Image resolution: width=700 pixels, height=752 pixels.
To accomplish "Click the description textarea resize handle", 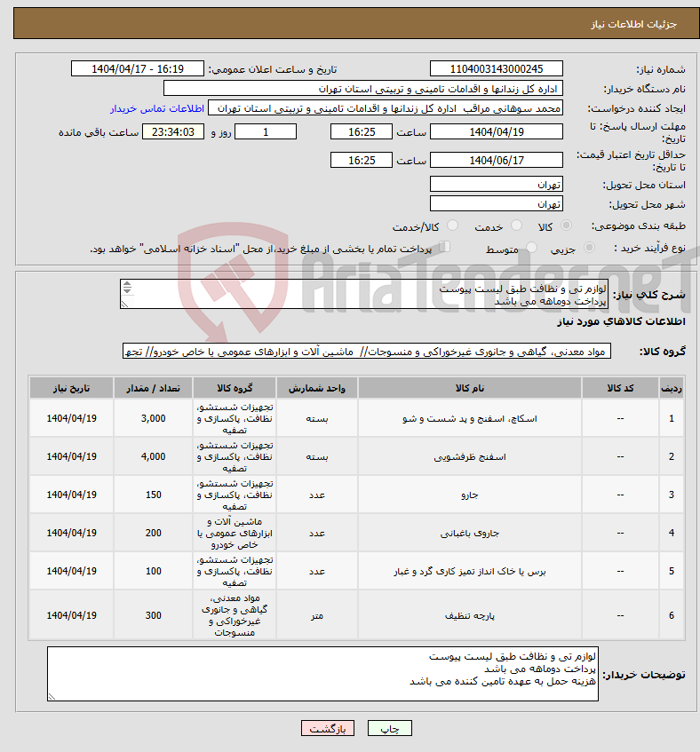I will (124, 304).
